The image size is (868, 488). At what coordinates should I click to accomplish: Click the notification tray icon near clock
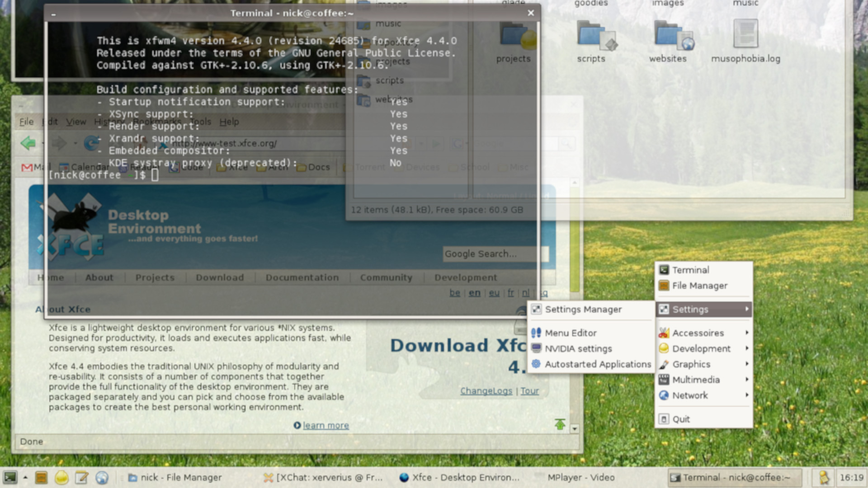pos(824,477)
